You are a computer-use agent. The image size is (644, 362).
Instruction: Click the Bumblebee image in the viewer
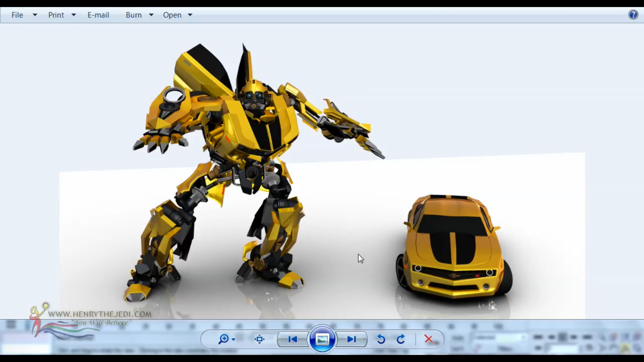click(x=322, y=181)
